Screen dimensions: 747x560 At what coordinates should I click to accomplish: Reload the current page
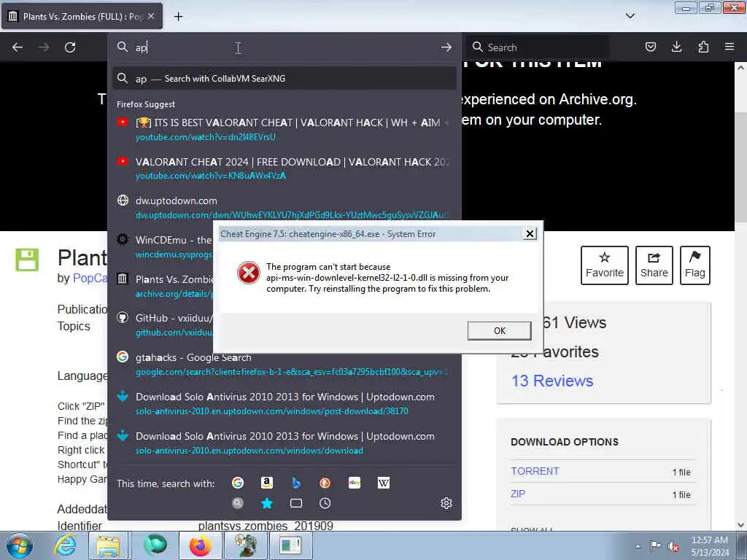[x=70, y=47]
